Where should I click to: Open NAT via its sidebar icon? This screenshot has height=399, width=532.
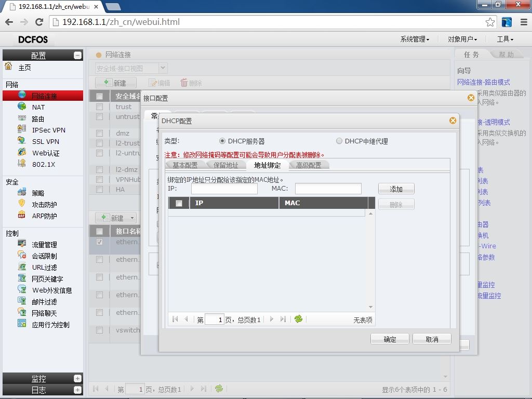[x=22, y=106]
